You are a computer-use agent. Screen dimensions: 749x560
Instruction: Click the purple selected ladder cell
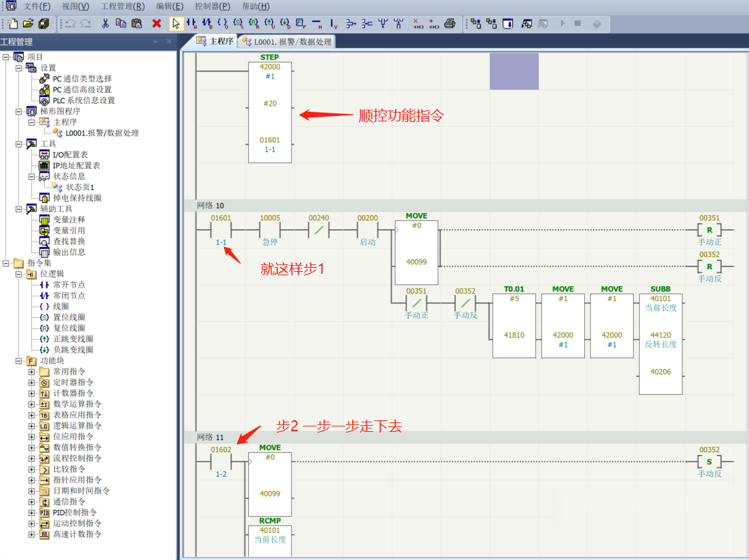(x=514, y=71)
